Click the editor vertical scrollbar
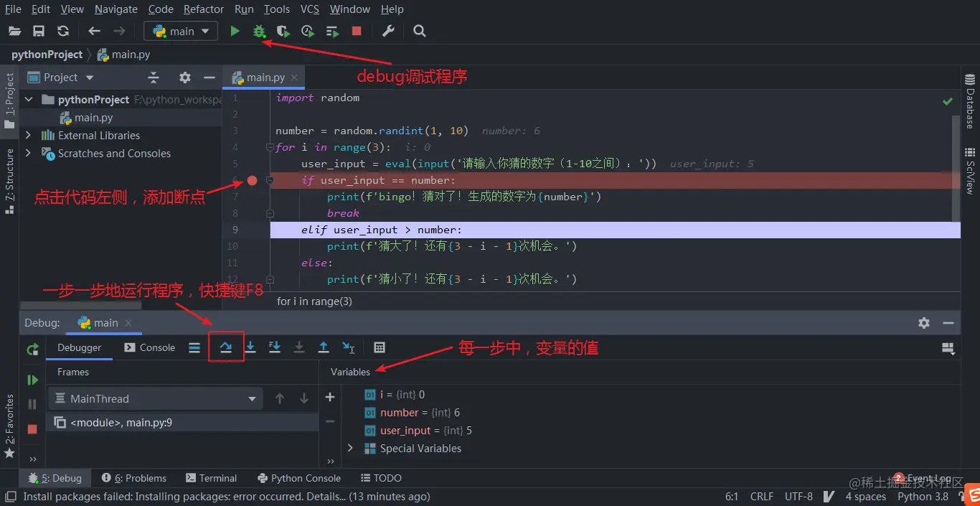The height and width of the screenshot is (506, 980). coord(956,169)
